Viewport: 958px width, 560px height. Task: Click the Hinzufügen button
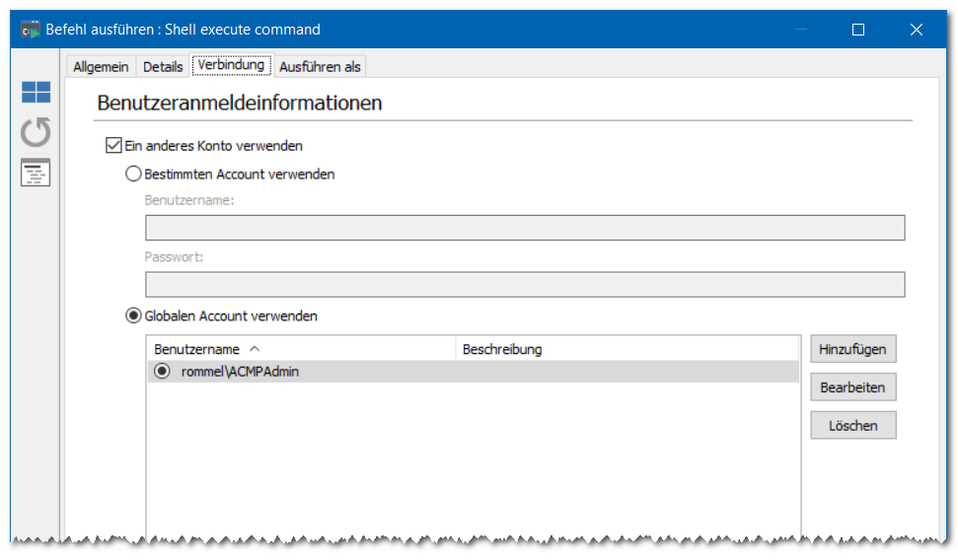tap(852, 349)
